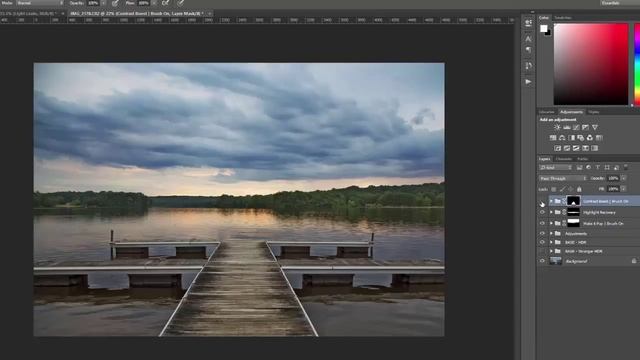Toggle lock all for the layer
This screenshot has width=640, height=360.
(x=579, y=189)
